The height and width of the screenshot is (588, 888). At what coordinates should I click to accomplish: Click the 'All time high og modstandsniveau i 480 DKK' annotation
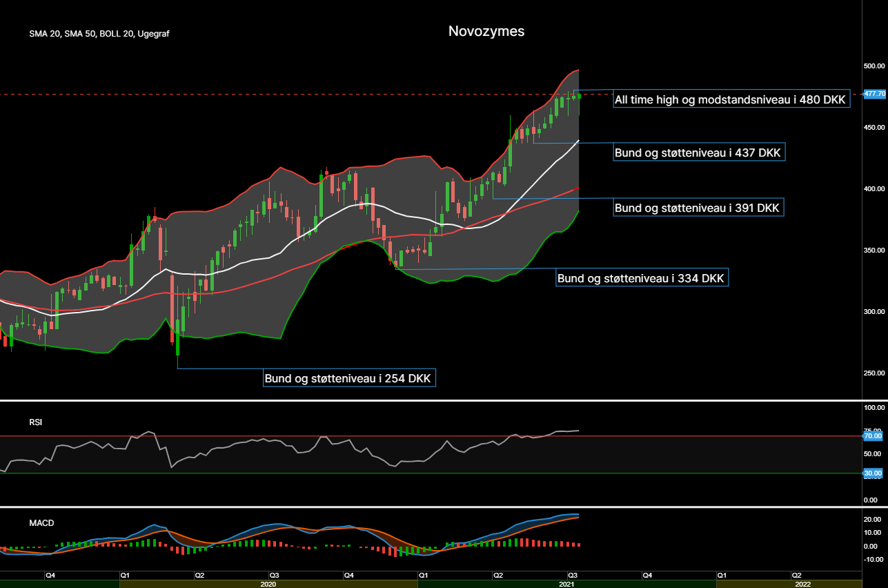coord(731,100)
